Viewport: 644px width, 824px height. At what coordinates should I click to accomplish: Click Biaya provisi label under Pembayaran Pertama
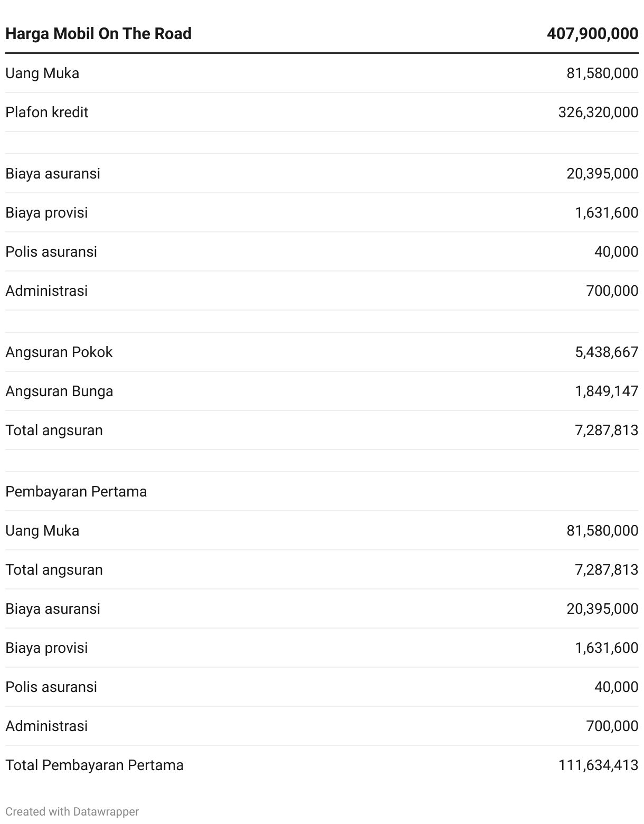(x=46, y=648)
